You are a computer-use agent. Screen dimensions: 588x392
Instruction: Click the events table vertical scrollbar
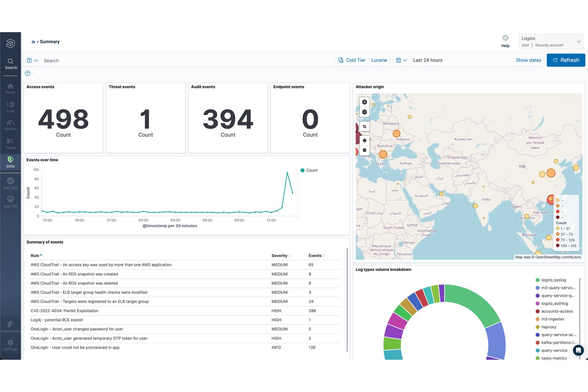[347, 300]
